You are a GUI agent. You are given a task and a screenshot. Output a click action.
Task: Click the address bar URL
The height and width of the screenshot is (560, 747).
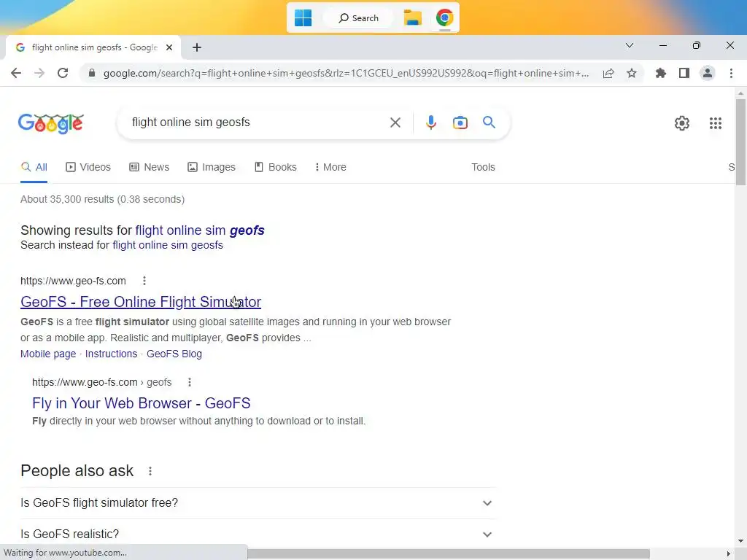pos(346,73)
